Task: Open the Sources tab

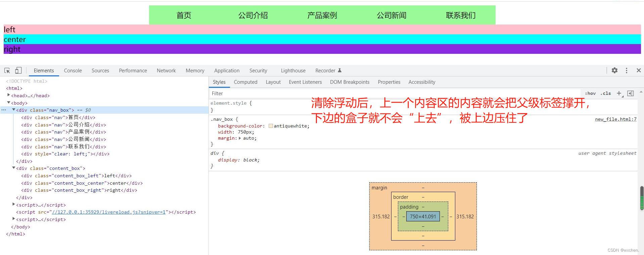Action: 100,70
